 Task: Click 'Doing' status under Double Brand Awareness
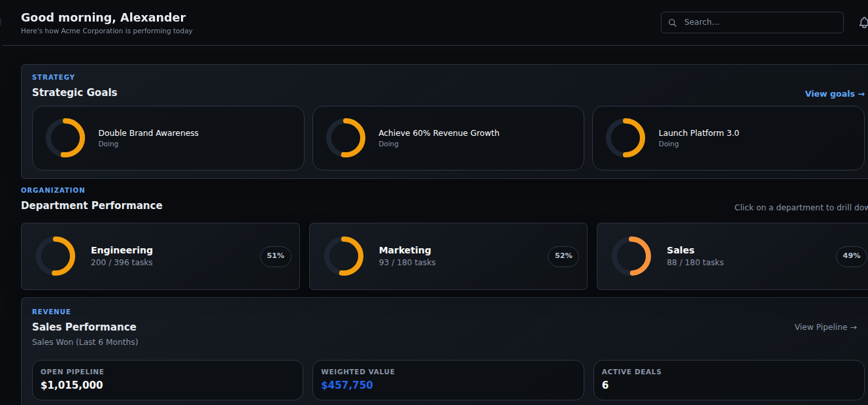(x=108, y=144)
